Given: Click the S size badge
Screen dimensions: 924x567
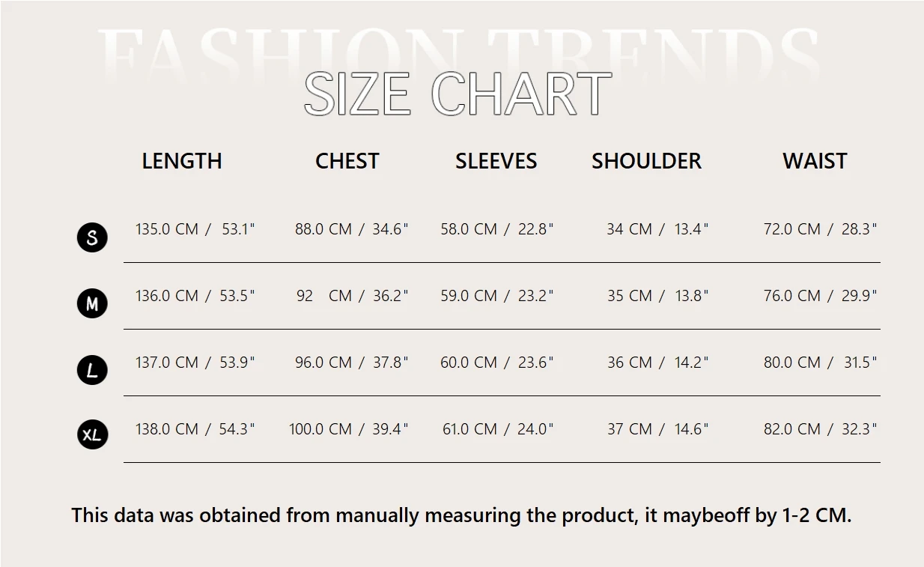Looking at the screenshot, I should click(x=92, y=237).
